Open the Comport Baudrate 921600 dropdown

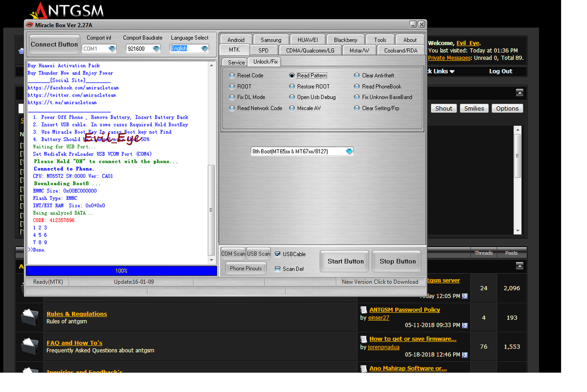[x=156, y=49]
